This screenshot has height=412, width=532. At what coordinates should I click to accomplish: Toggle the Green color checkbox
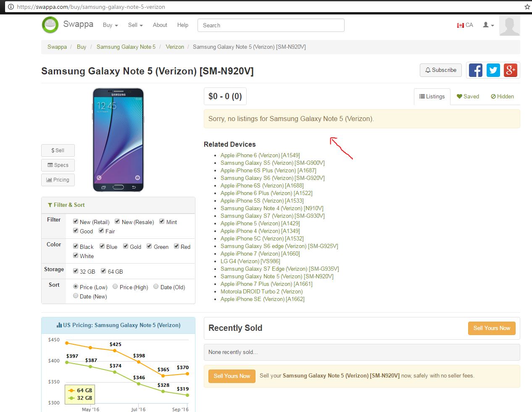coord(149,246)
